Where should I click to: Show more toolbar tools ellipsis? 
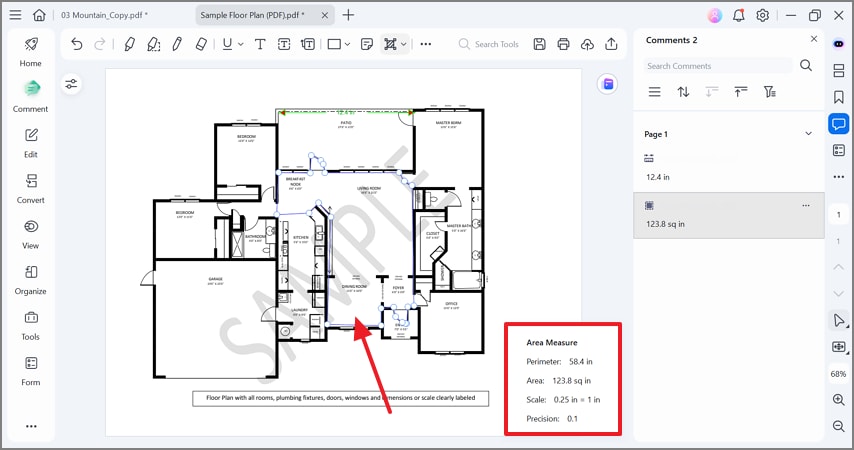coord(426,44)
